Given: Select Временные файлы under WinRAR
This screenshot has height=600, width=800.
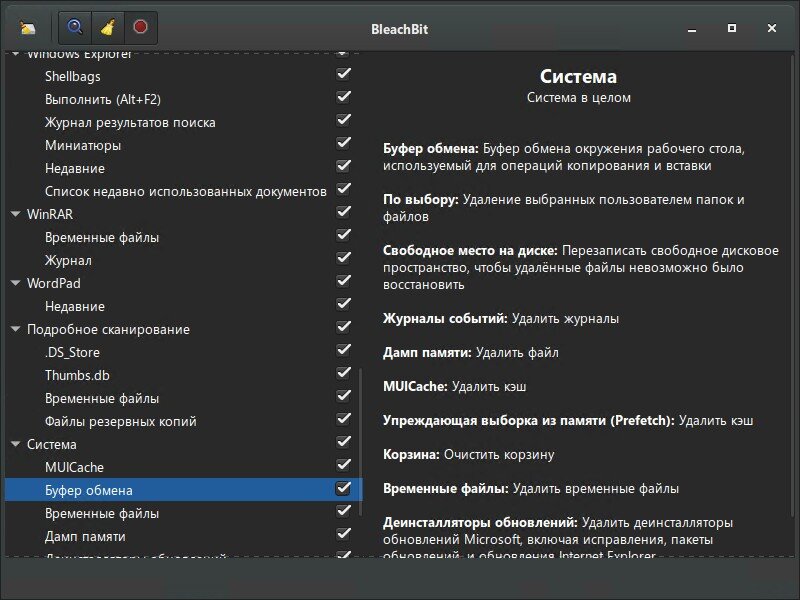Looking at the screenshot, I should 183,237.
